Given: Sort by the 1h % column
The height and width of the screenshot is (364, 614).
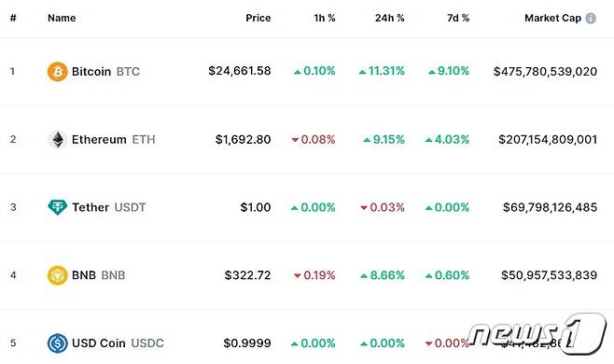Looking at the screenshot, I should [325, 18].
